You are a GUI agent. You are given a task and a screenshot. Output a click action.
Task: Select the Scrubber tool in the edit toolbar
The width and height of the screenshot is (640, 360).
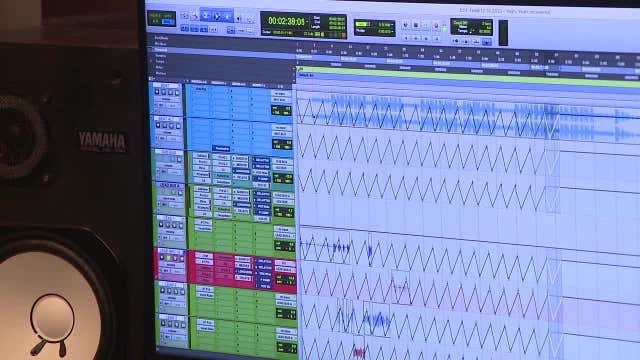tap(239, 17)
